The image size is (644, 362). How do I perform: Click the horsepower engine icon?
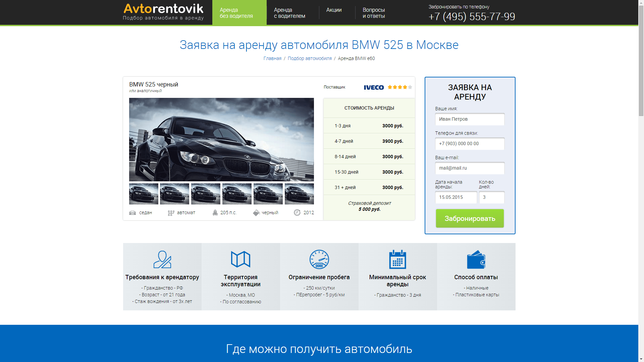pyautogui.click(x=215, y=213)
